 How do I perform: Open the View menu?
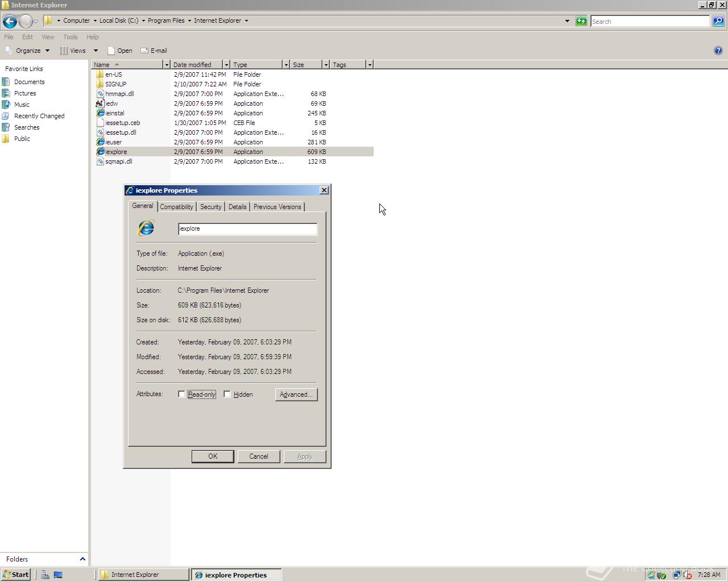click(x=48, y=37)
